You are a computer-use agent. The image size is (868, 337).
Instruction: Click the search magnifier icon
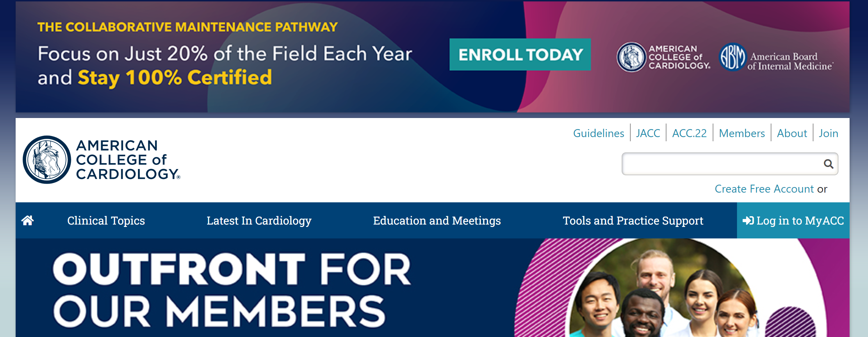828,164
